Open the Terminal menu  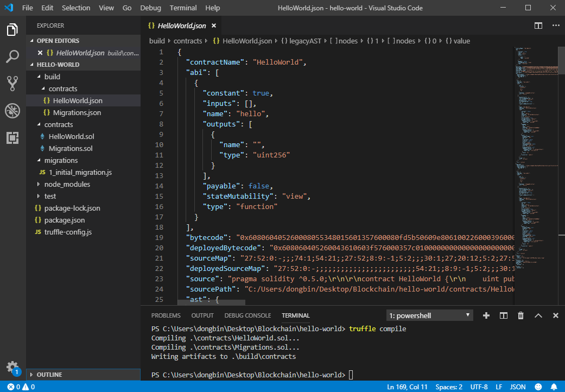(183, 8)
